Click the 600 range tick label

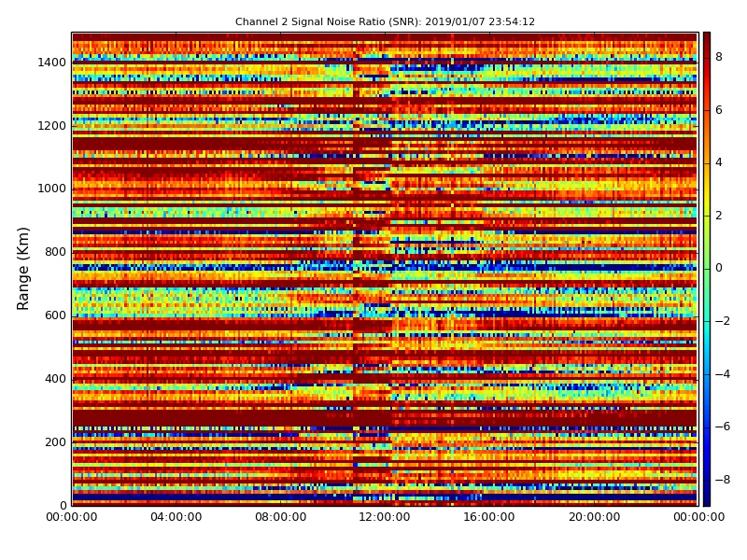tap(55, 315)
